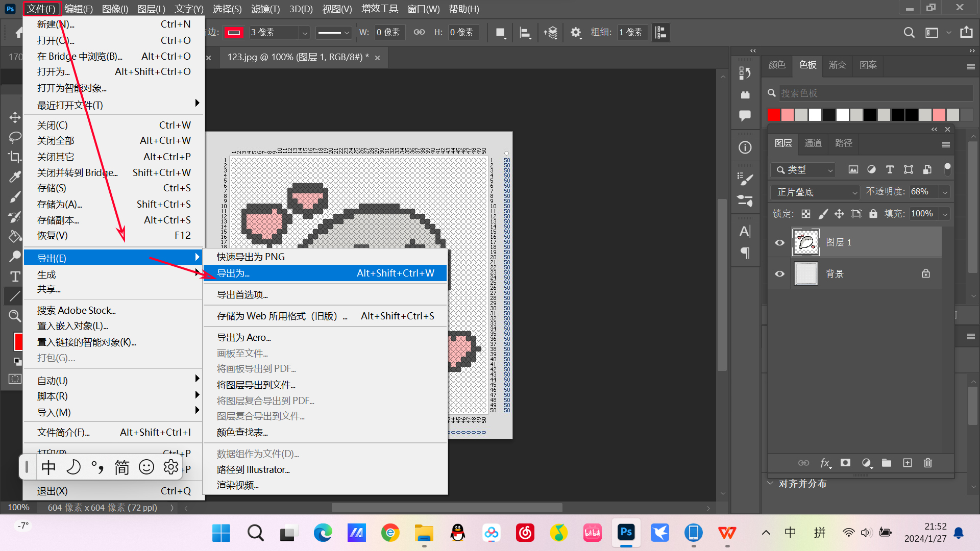The image size is (980, 551).
Task: Open the 编辑(E) menu
Action: [79, 9]
